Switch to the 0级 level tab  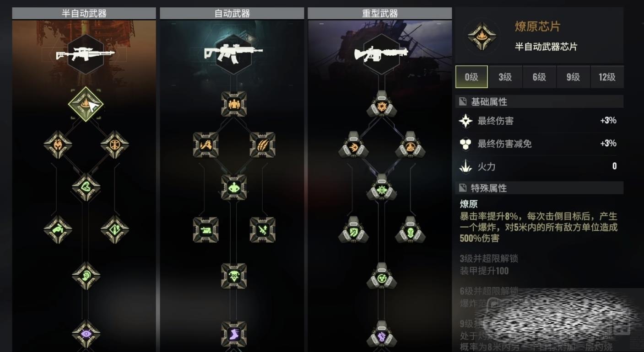click(471, 77)
